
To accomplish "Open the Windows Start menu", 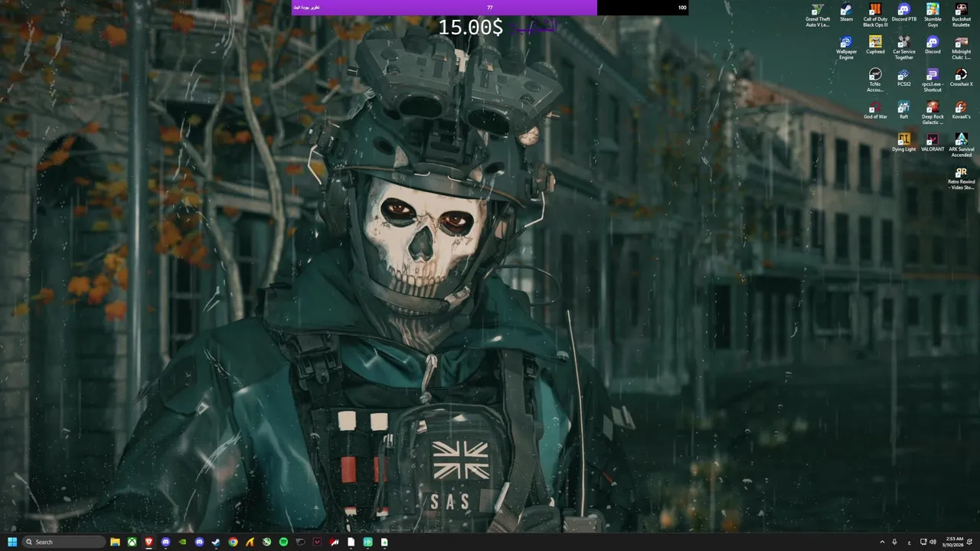I will pos(12,542).
